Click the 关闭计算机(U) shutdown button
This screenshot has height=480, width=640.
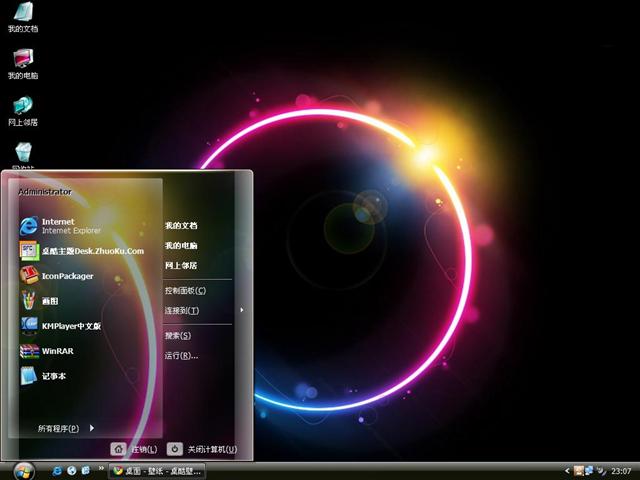(x=202, y=450)
